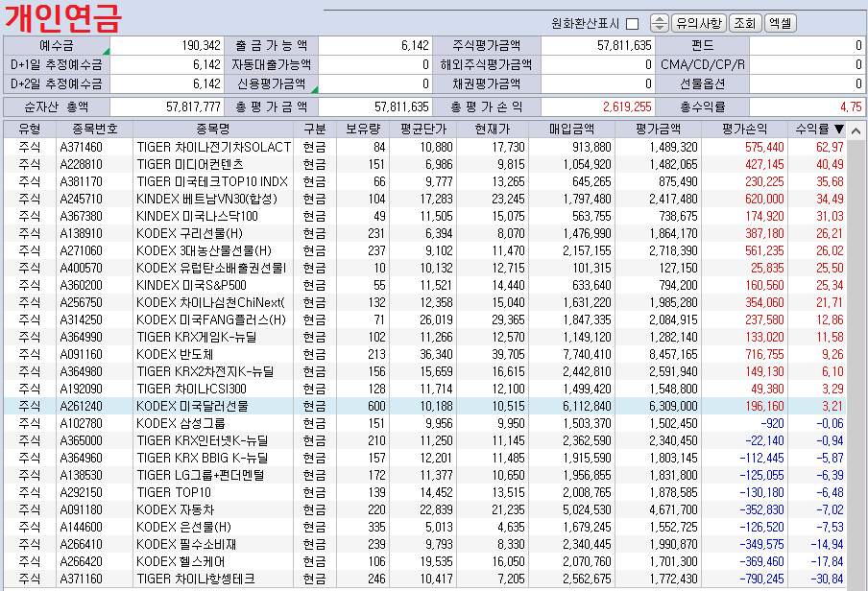The width and height of the screenshot is (868, 591).
Task: Click the CMA/CD/CP/R label
Action: tap(703, 64)
